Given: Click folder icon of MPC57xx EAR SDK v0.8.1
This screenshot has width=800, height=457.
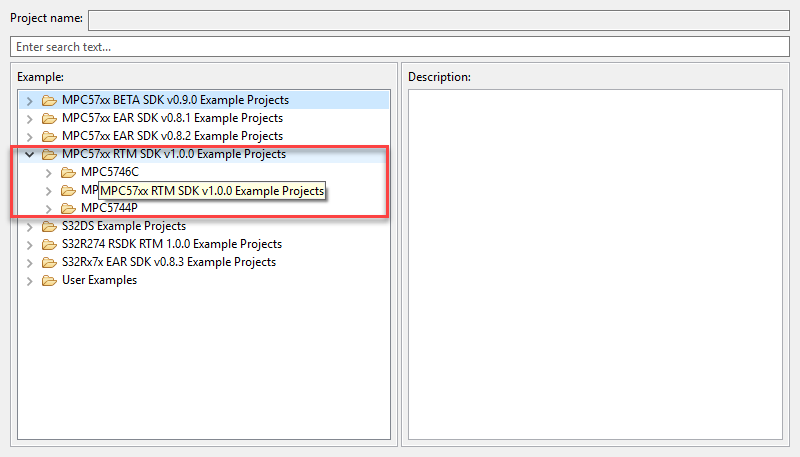Looking at the screenshot, I should coord(49,118).
